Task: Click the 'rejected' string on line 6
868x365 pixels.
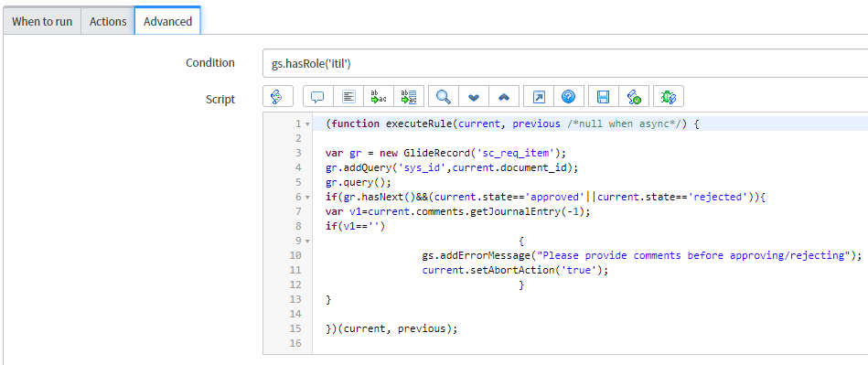Action: [x=719, y=198]
